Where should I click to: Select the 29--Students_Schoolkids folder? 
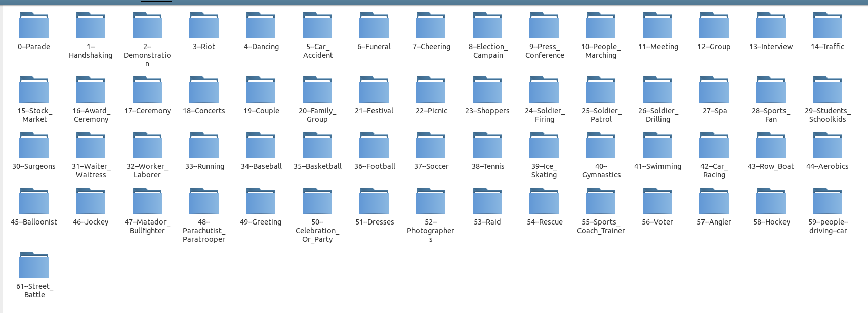pyautogui.click(x=828, y=90)
